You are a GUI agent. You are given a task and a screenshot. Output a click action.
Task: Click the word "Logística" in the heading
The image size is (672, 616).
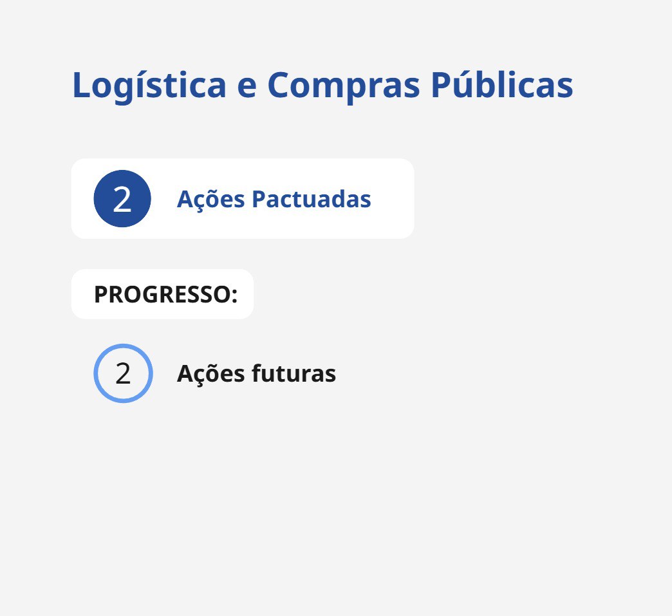(149, 84)
